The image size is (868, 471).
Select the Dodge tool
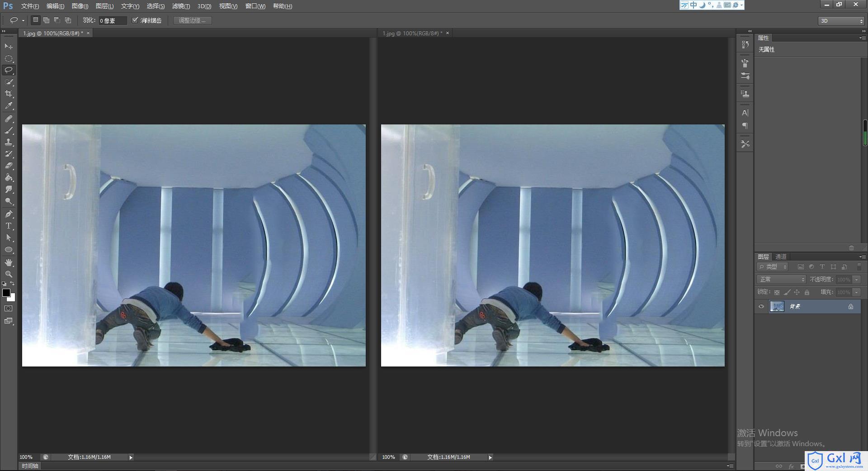click(x=9, y=201)
